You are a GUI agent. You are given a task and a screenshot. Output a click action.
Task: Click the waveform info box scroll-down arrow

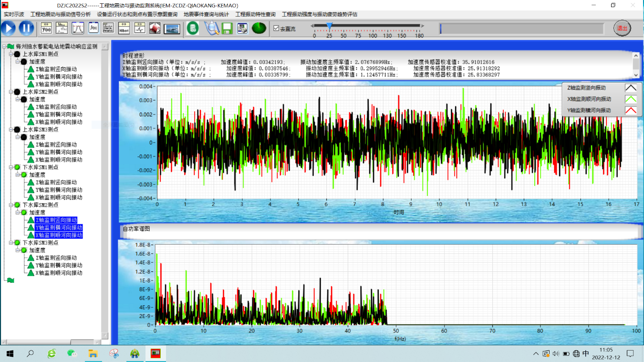[636, 75]
